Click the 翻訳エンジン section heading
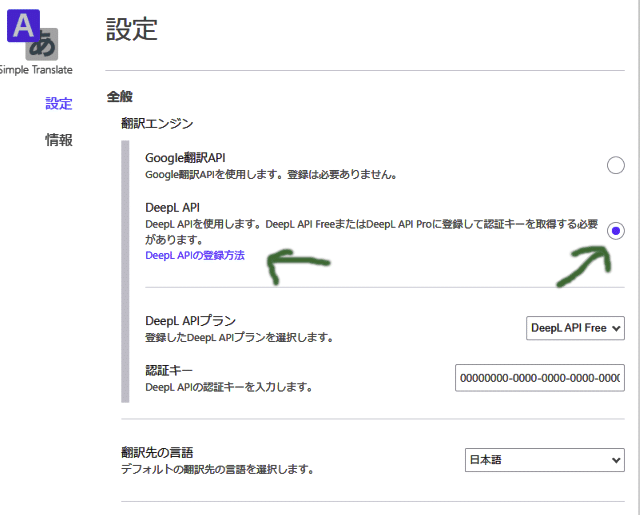Screen dimensions: 640x515 [157, 124]
